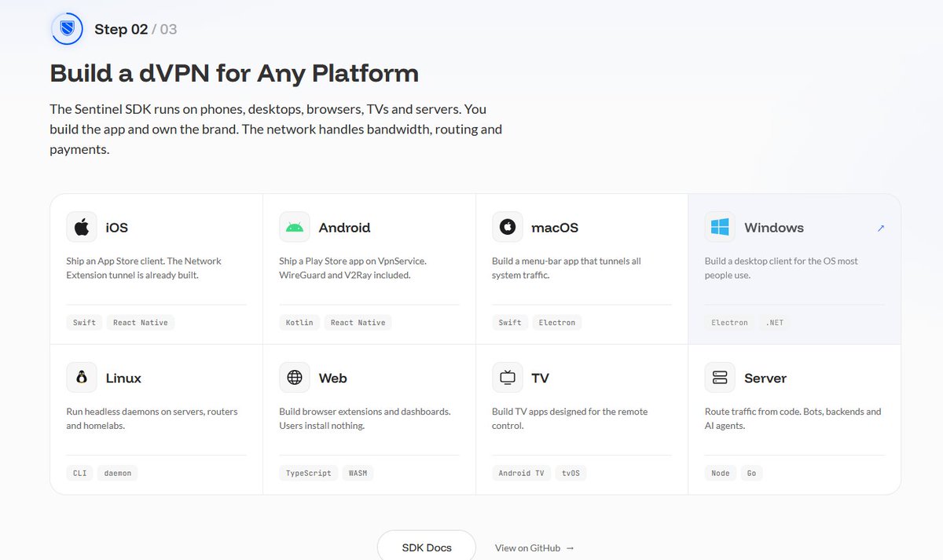Open the Android platform title
The height and width of the screenshot is (560, 943).
344,228
